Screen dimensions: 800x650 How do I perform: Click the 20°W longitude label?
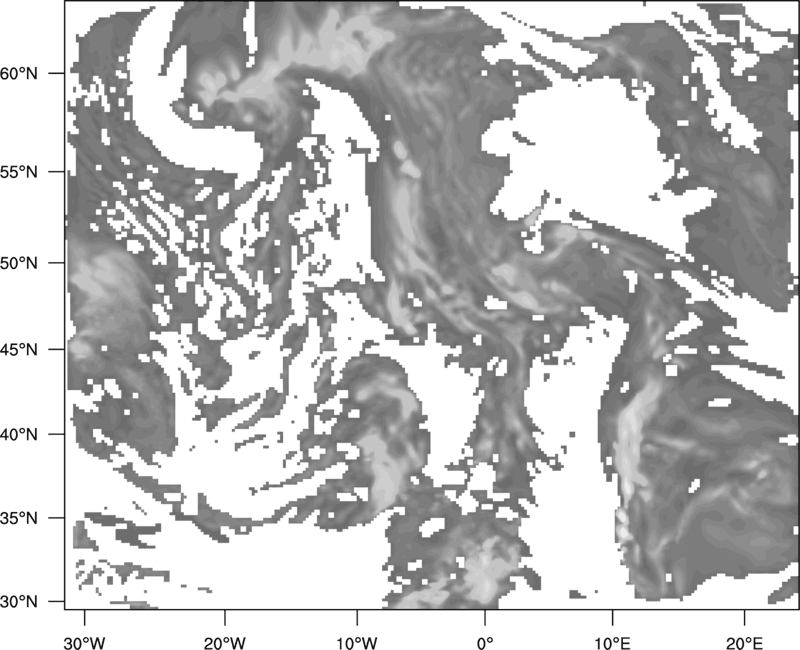(224, 643)
